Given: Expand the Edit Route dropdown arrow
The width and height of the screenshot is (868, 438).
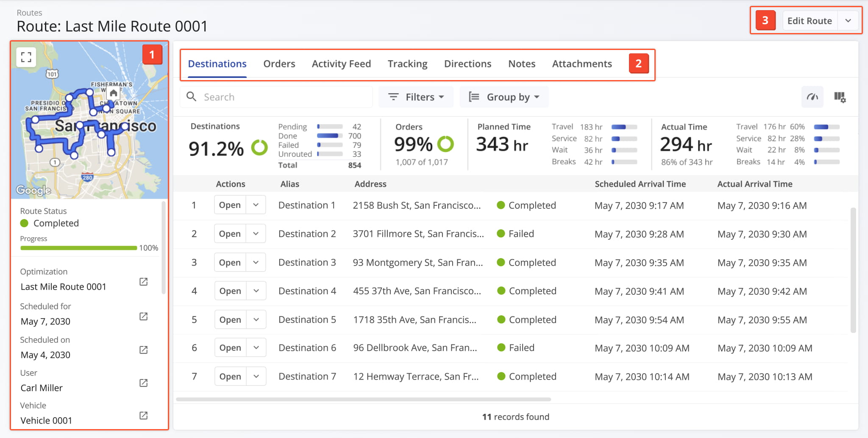Looking at the screenshot, I should click(x=848, y=21).
